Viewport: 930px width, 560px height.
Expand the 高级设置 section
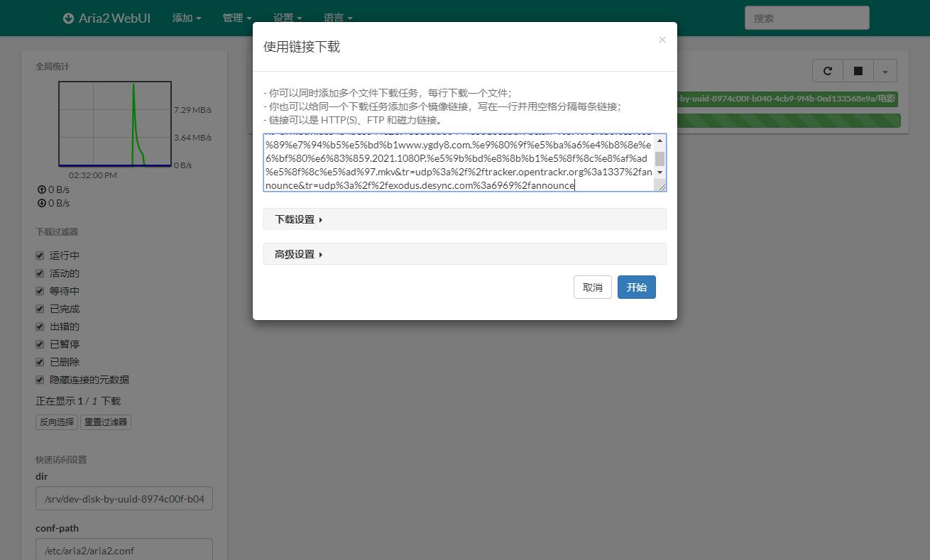(x=298, y=253)
